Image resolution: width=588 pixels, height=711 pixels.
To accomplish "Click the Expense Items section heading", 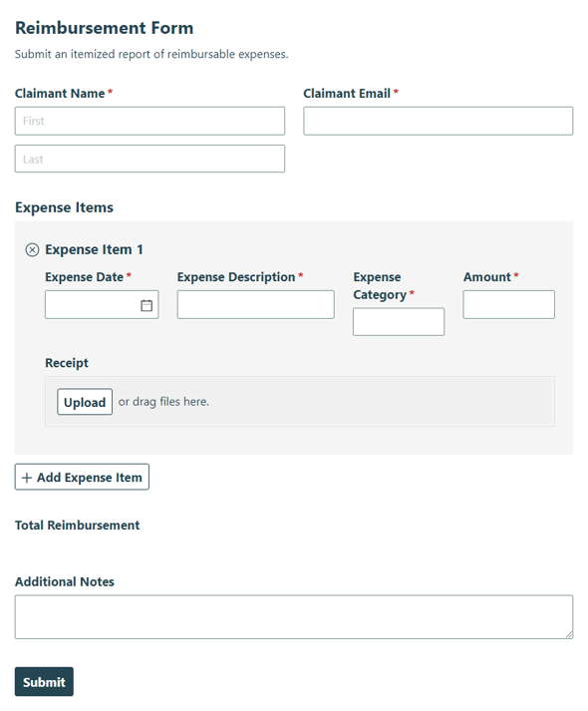I will [x=65, y=207].
